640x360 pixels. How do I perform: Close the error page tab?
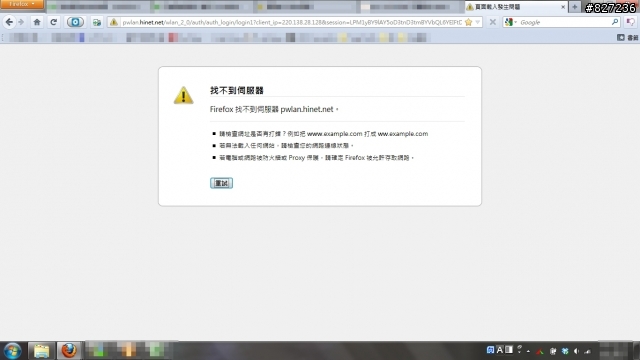tap(563, 7)
